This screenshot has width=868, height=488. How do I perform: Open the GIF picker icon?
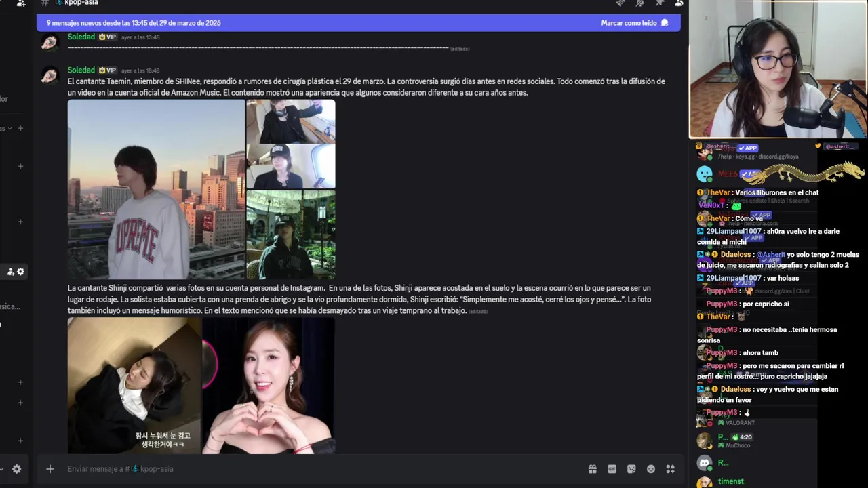click(612, 469)
